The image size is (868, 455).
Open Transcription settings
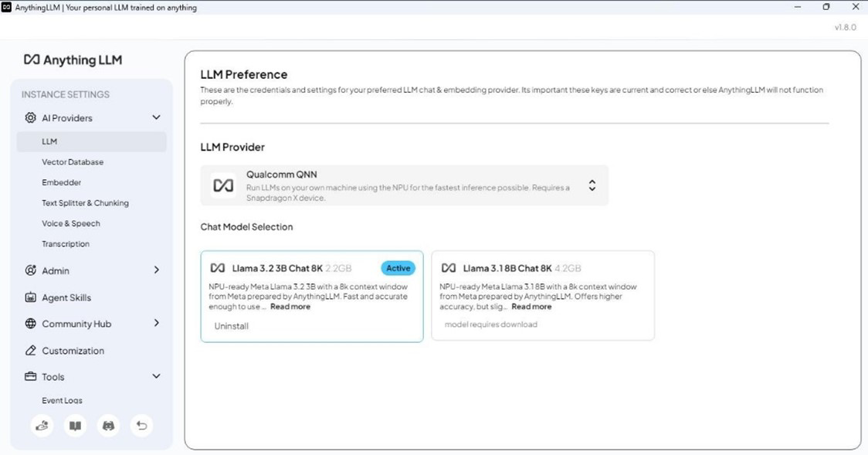point(66,244)
